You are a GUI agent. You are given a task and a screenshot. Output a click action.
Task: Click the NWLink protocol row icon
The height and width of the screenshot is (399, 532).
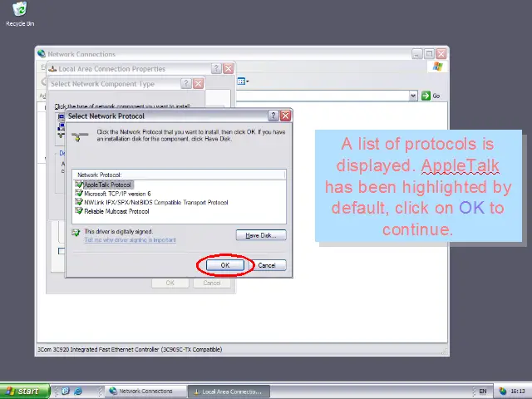[x=79, y=202]
